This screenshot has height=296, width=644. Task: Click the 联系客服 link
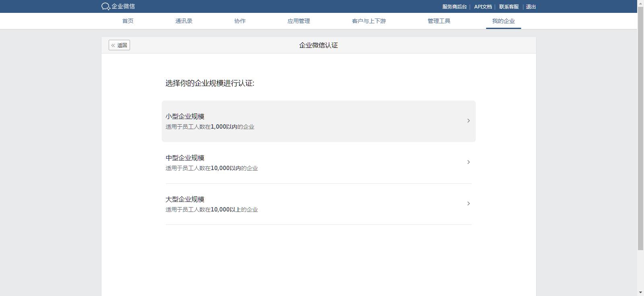tap(509, 7)
